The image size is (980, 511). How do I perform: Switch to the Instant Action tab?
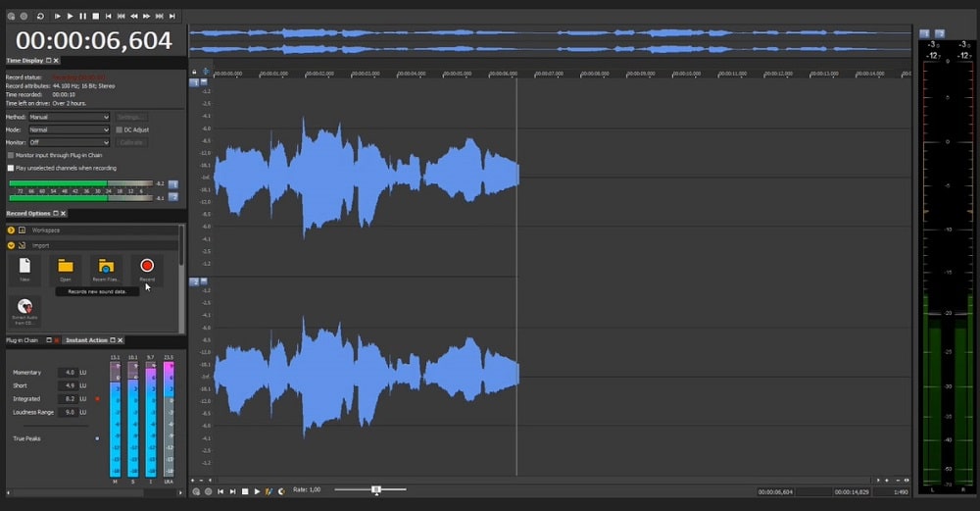(x=87, y=340)
